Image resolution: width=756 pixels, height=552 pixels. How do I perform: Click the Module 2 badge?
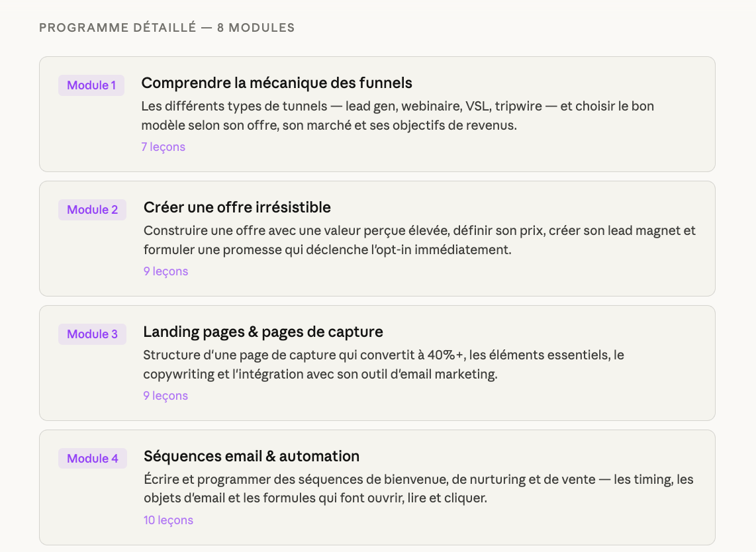tap(92, 210)
